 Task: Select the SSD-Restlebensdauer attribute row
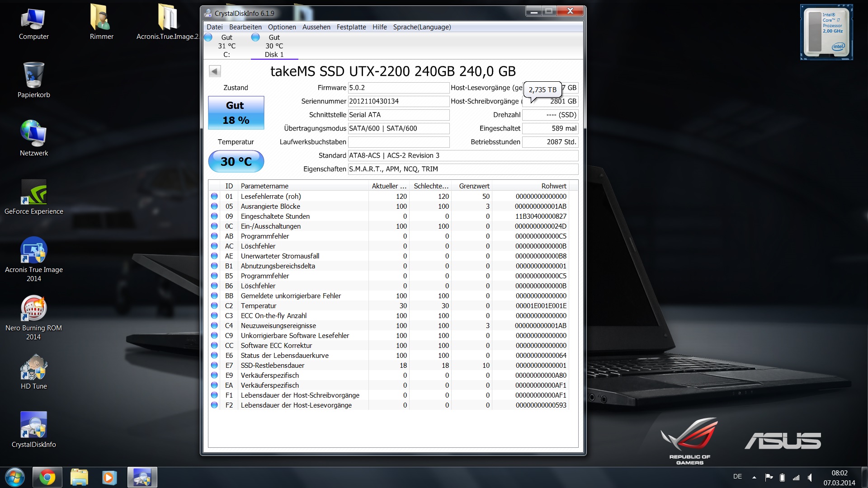pos(272,366)
